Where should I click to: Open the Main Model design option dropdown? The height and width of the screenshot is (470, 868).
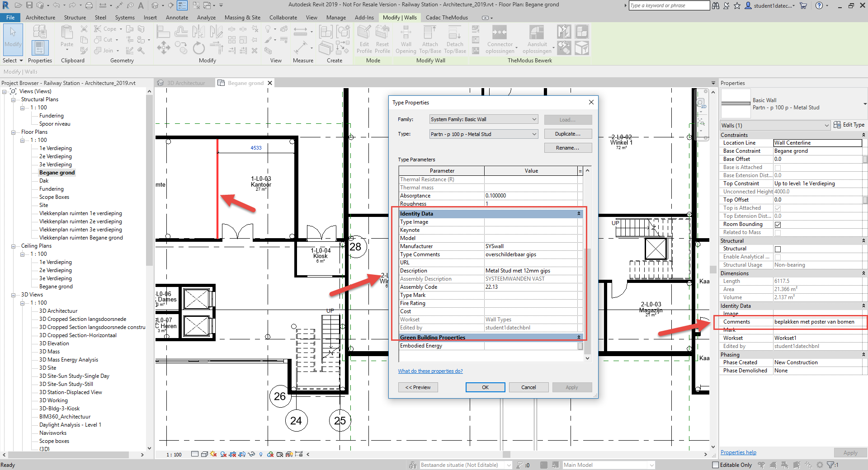pos(609,465)
